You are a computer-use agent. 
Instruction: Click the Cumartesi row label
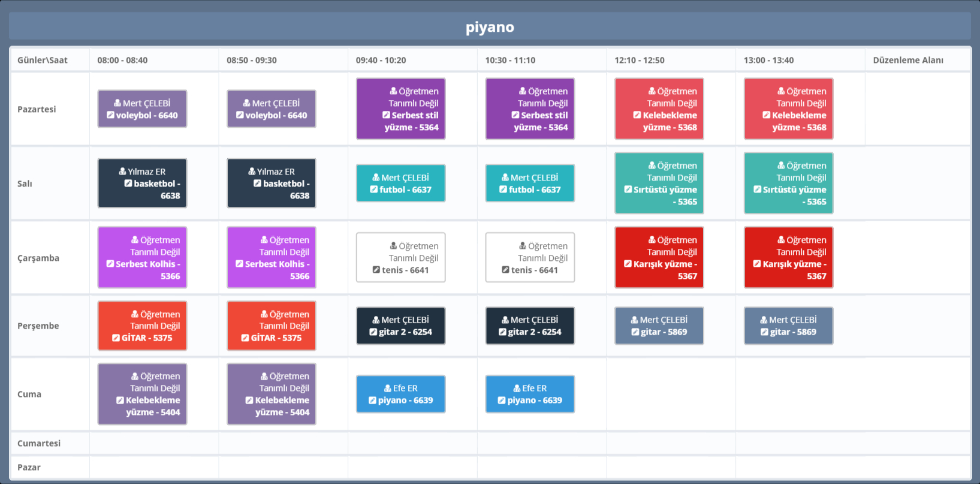[x=39, y=443]
